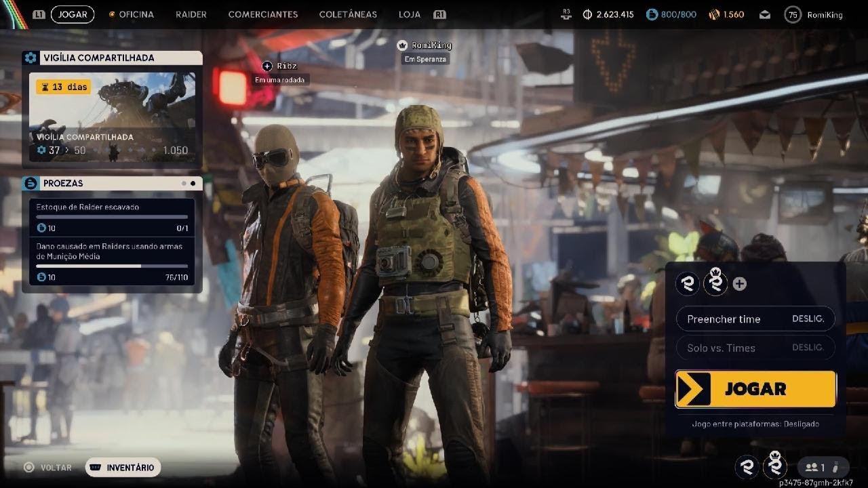This screenshot has height=488, width=868.
Task: Open the RAIDER tab
Action: click(x=191, y=14)
